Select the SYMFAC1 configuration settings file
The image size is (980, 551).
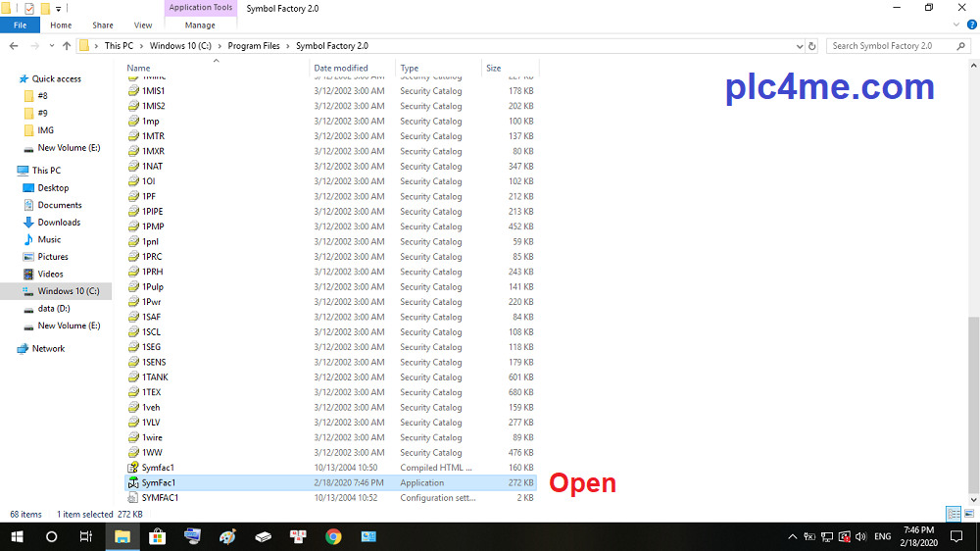point(160,498)
